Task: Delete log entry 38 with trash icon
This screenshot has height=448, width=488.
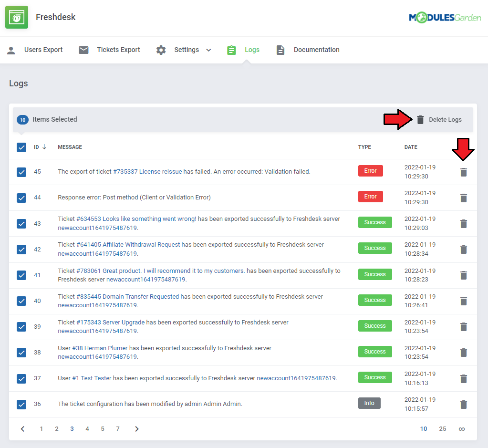Action: [x=463, y=353]
